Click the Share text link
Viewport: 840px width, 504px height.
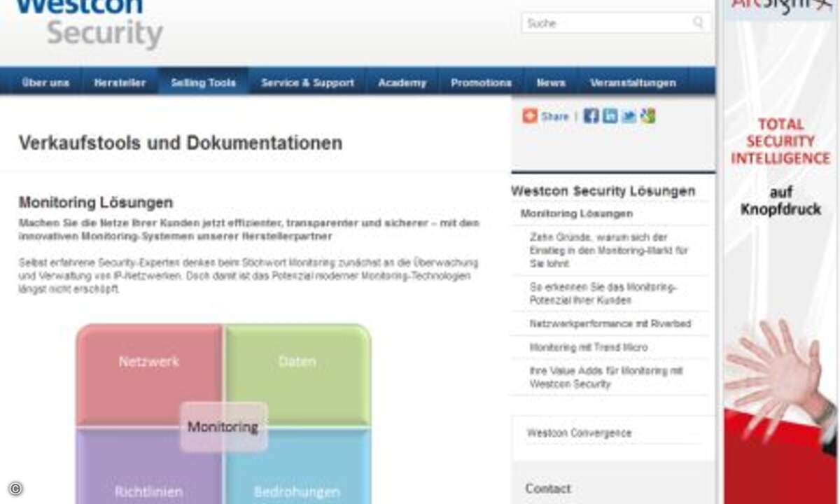(554, 117)
